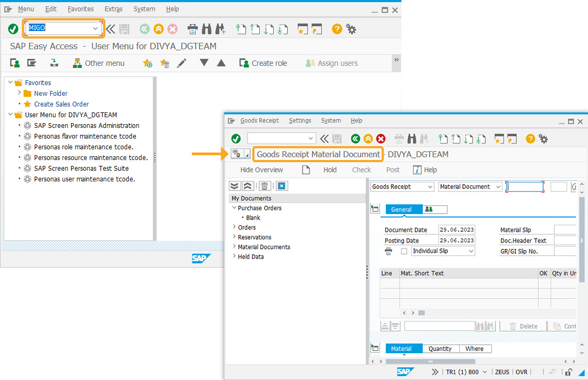Expand the Reservations node

coord(234,237)
